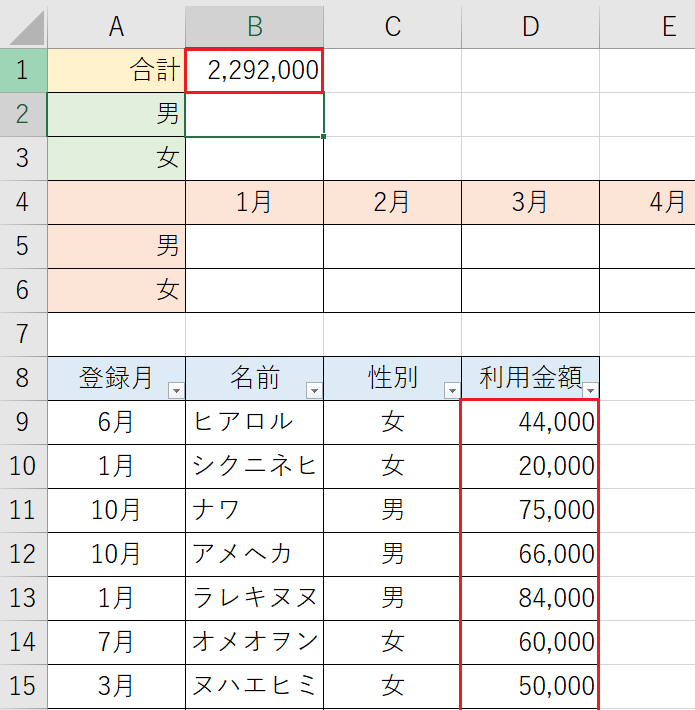Select the name シクニネヒ
Viewport: 695px width, 710px height.
click(254, 466)
